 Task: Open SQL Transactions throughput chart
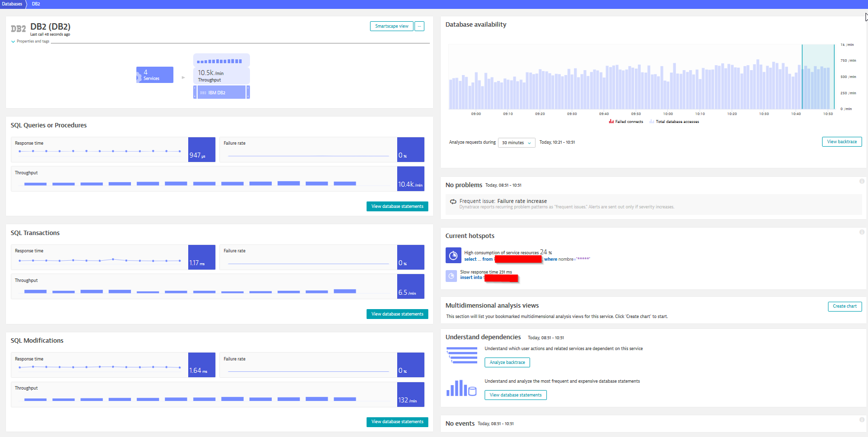coord(204,286)
